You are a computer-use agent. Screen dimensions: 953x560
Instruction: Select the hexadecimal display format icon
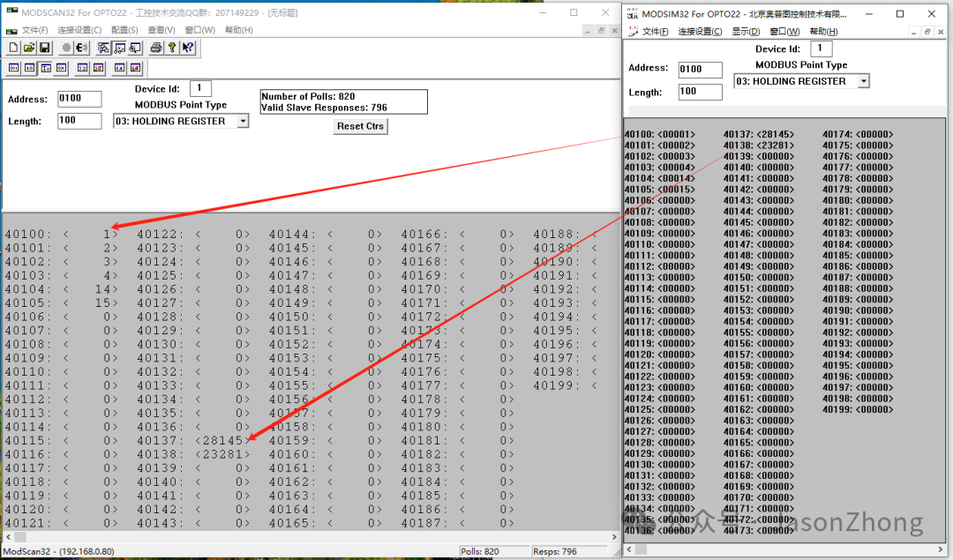pos(60,68)
